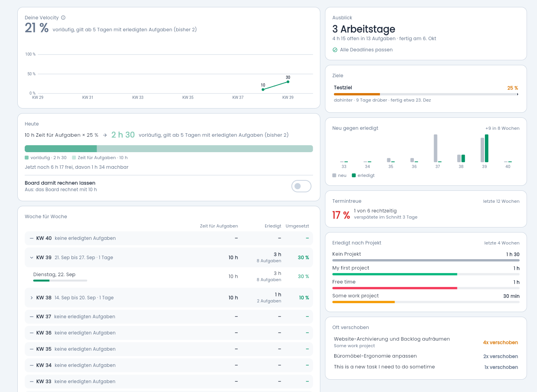The image size is (537, 392).
Task: Open the "Testziel" goal name
Action: point(343,88)
